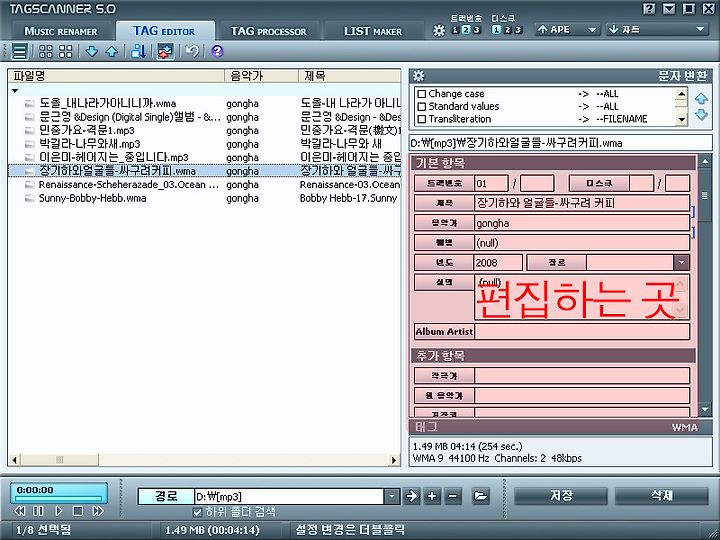720x540 pixels.
Task: Select track number format 3
Action: point(477,30)
